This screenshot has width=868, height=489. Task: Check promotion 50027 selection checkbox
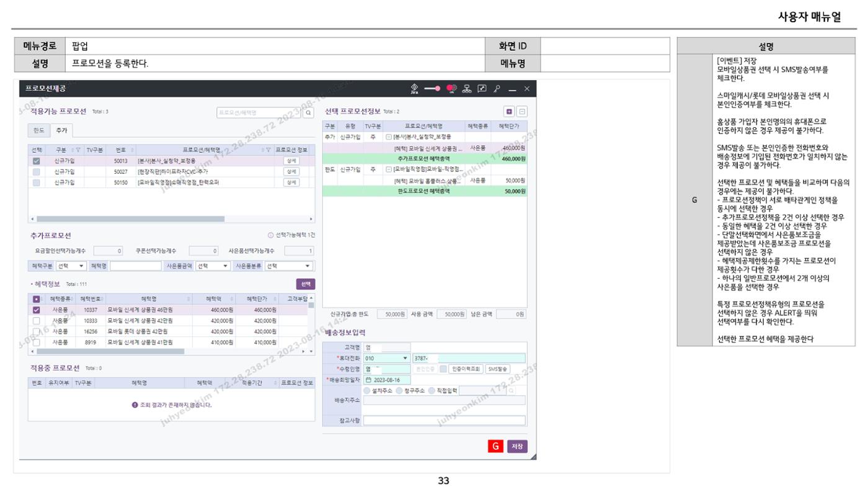(x=36, y=171)
